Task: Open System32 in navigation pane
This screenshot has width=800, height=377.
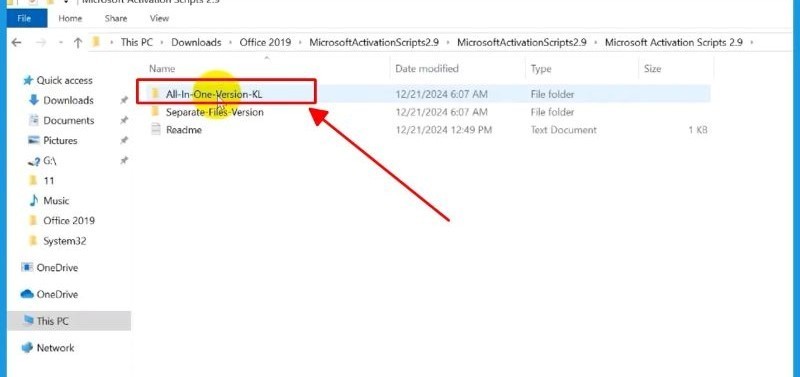Action: coord(64,241)
